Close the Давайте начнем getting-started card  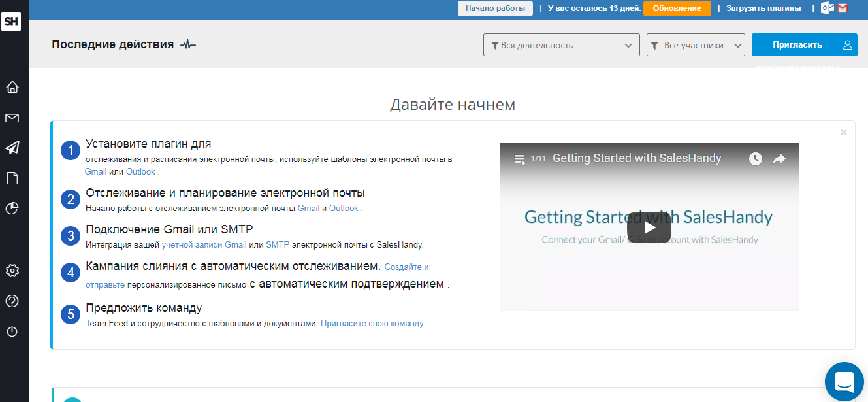(x=843, y=132)
